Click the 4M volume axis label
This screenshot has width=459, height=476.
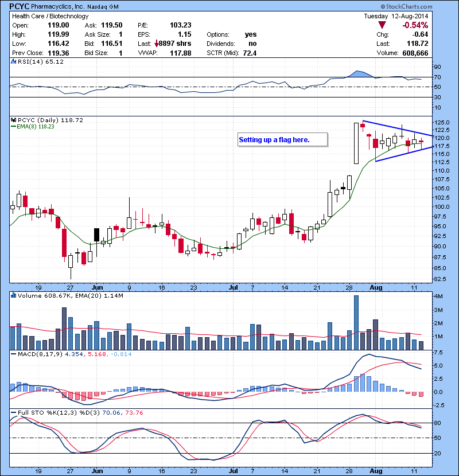click(x=439, y=296)
